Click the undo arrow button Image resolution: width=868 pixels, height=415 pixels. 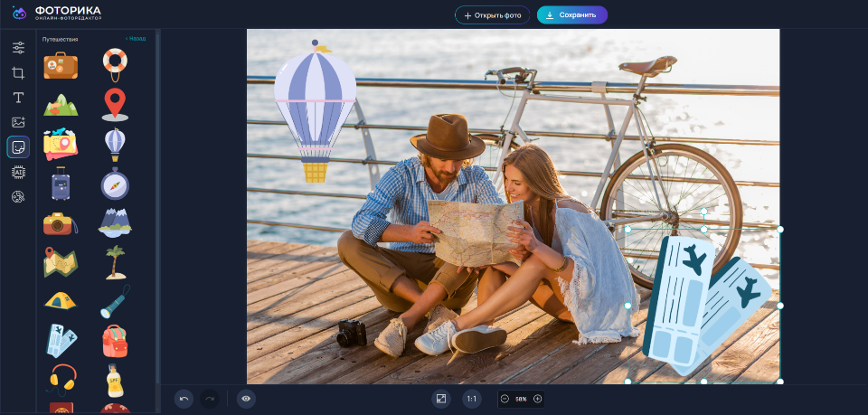pyautogui.click(x=184, y=399)
